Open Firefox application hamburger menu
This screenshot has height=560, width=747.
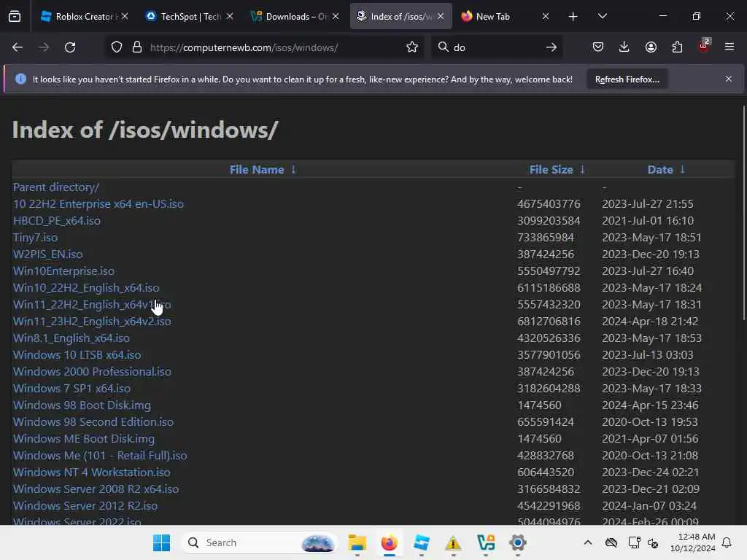[729, 47]
